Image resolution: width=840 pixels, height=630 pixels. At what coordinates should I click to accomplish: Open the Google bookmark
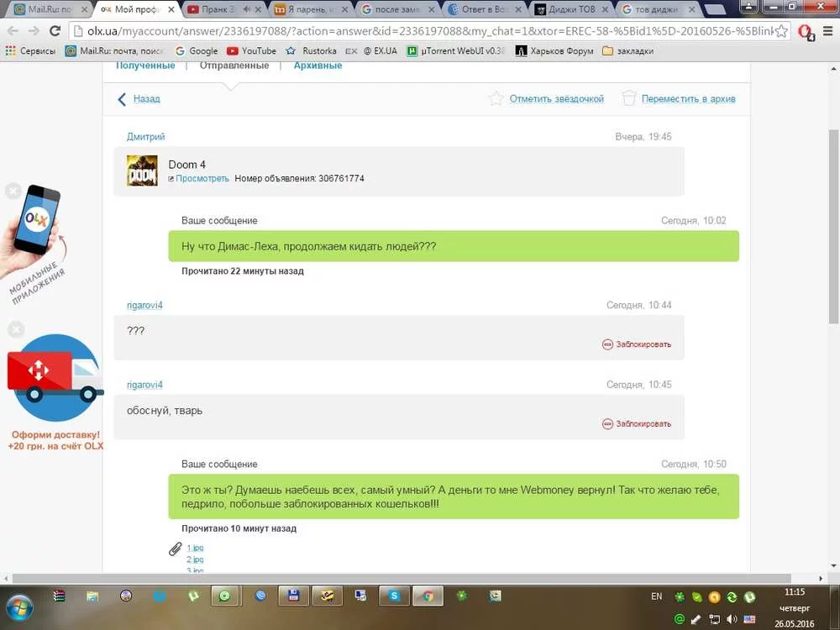(x=197, y=51)
